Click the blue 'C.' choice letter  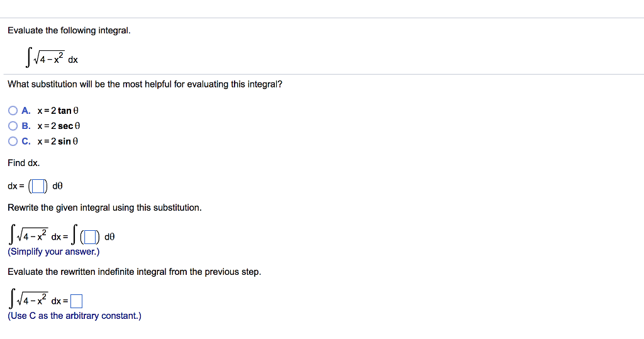point(26,142)
